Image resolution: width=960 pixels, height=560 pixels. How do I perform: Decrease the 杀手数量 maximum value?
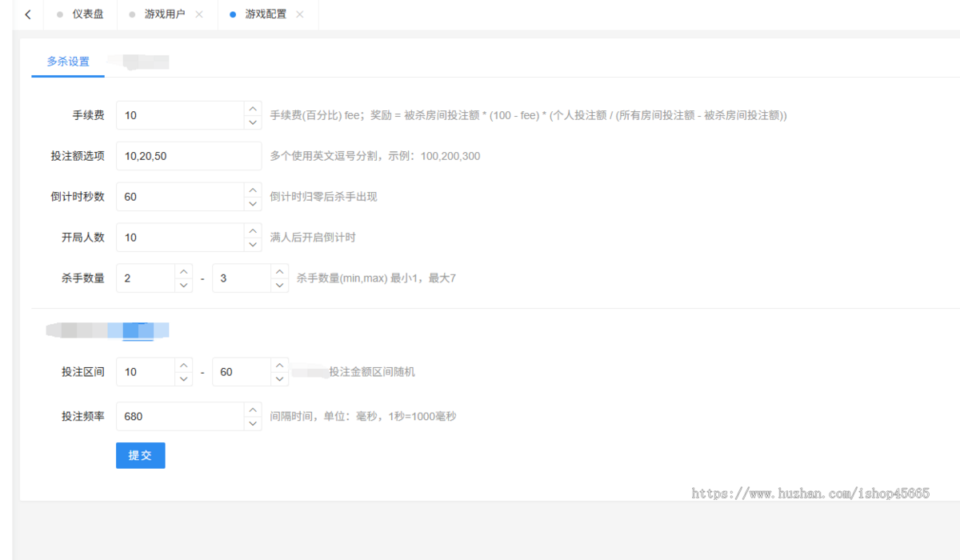pyautogui.click(x=280, y=286)
